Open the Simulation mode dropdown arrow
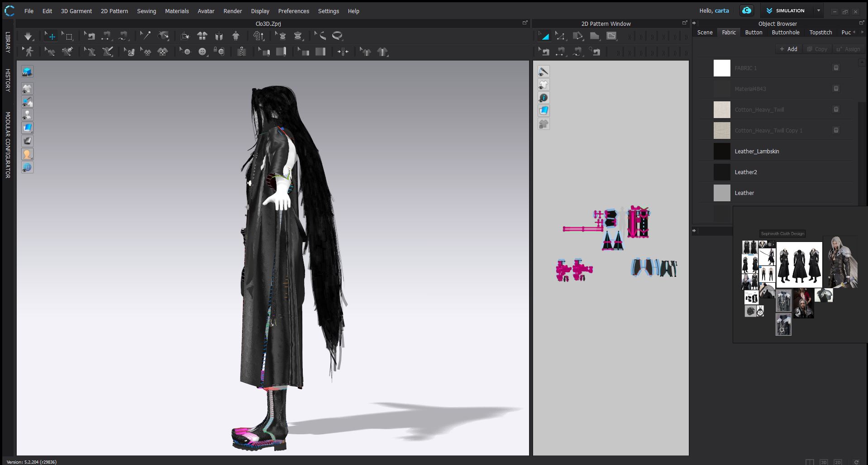The image size is (868, 465). (x=818, y=10)
